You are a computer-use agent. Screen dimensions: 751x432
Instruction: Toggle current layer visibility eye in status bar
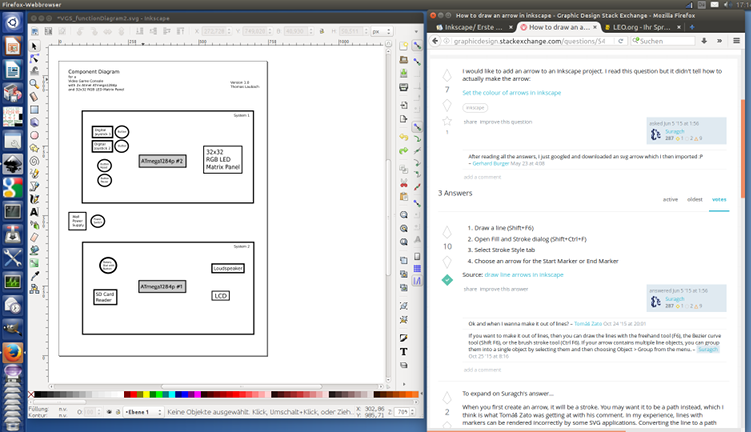tap(110, 412)
